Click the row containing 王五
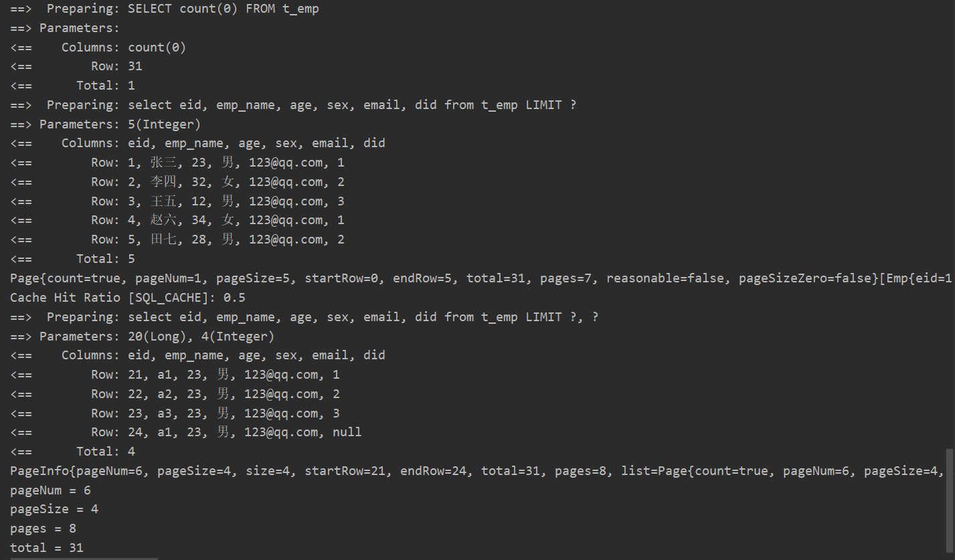The width and height of the screenshot is (955, 560). pos(218,201)
